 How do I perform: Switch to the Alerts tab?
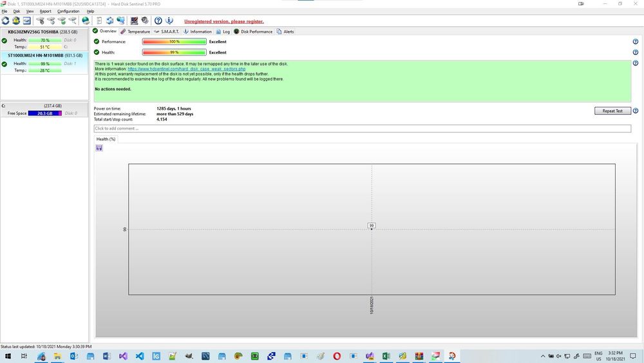point(285,32)
